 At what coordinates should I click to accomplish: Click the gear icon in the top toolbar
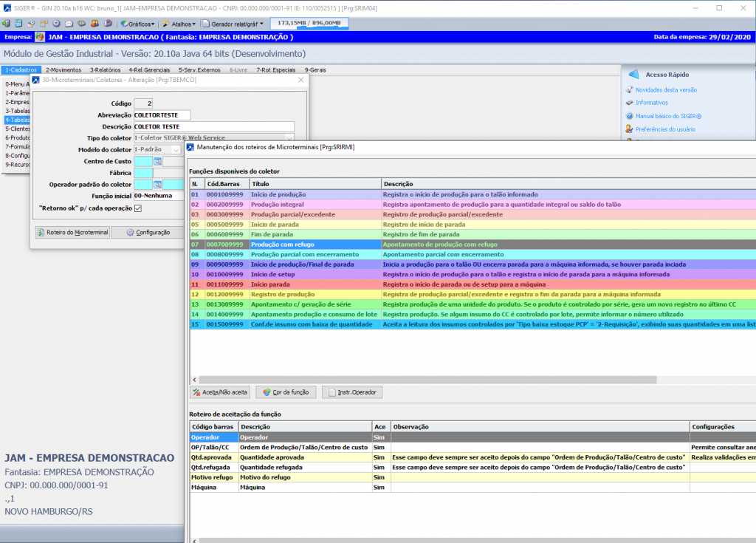(x=56, y=24)
